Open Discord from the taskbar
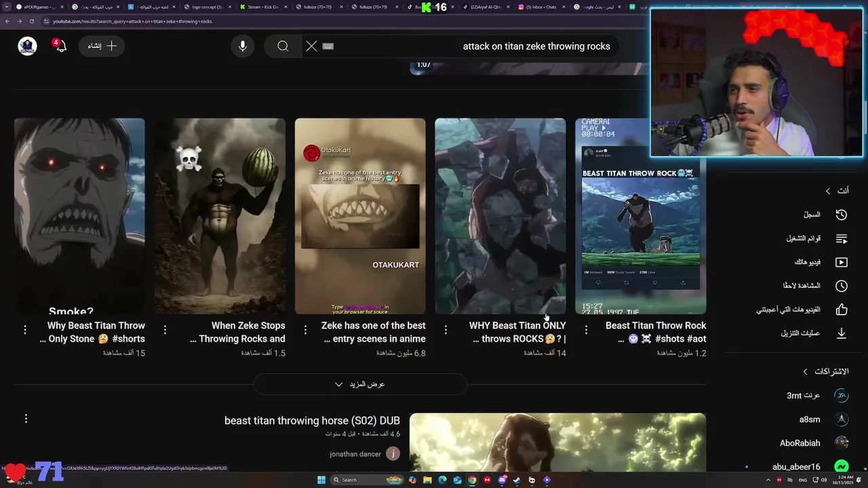868x488 pixels. [502, 480]
